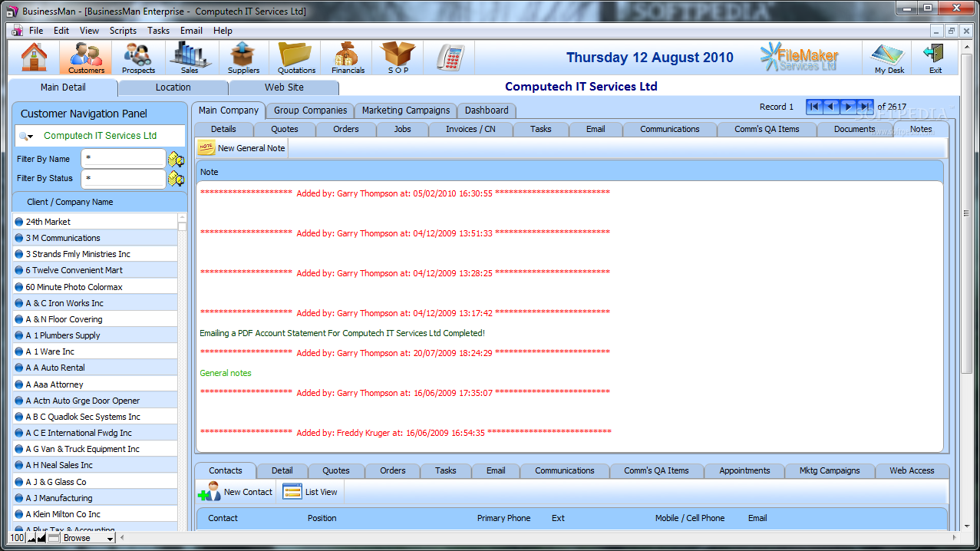Open the Tasks menu

coord(159,31)
